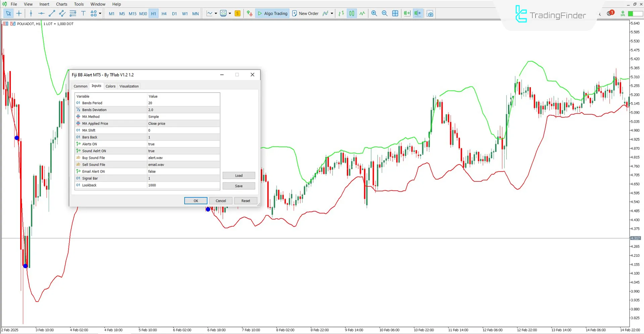
Task: Select the trendline drawing tool
Action: click(x=52, y=13)
